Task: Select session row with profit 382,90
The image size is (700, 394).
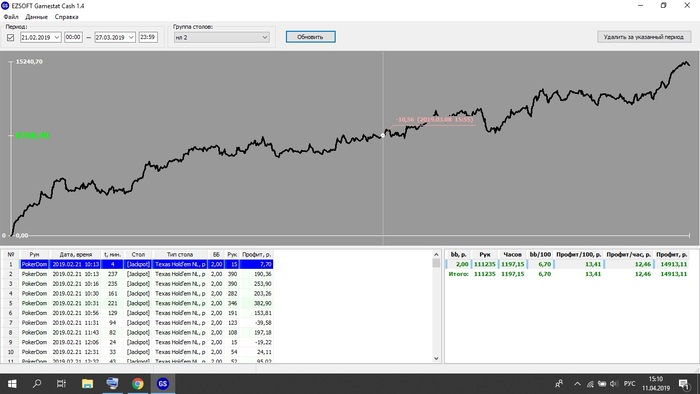Action: [x=138, y=303]
